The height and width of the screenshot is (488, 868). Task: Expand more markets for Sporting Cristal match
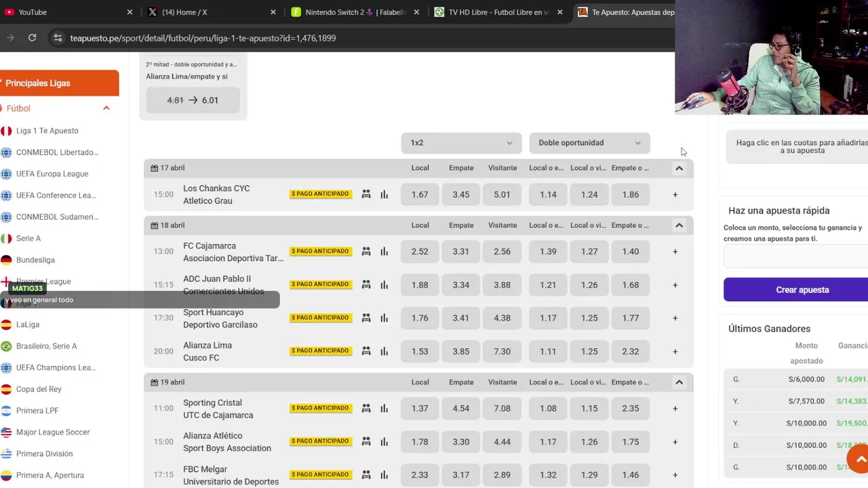pos(675,408)
